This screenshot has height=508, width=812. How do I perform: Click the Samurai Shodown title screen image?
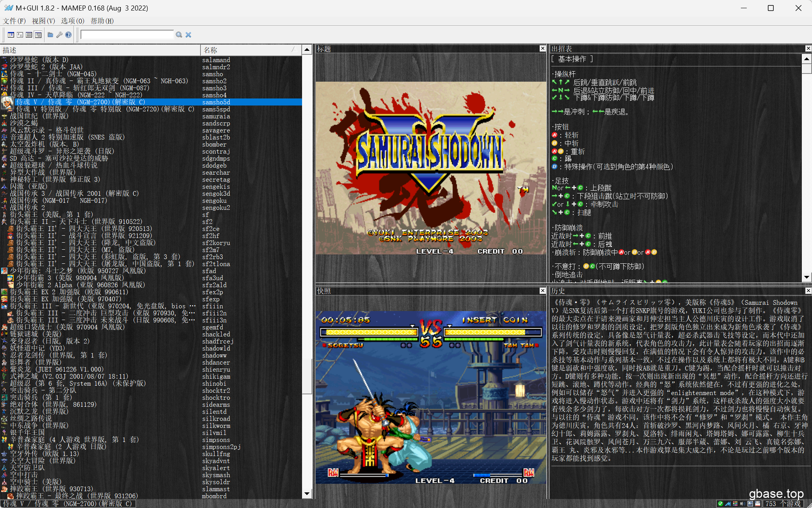click(x=431, y=168)
